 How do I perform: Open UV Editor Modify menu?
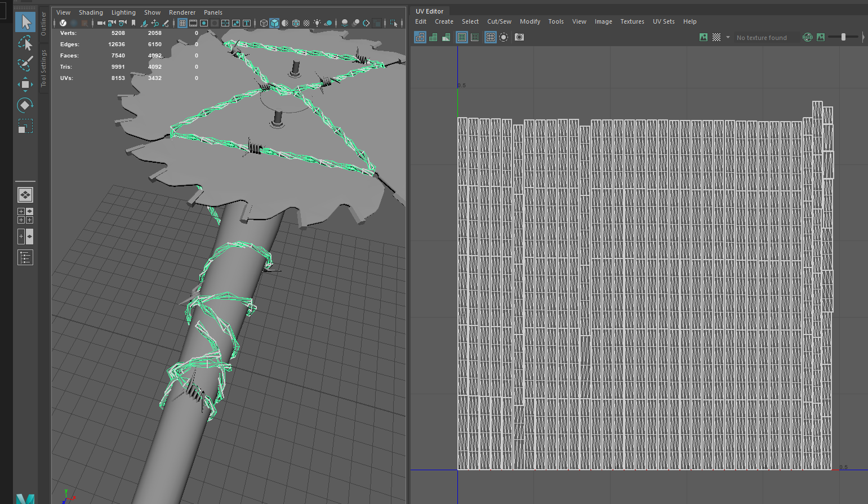click(x=530, y=21)
